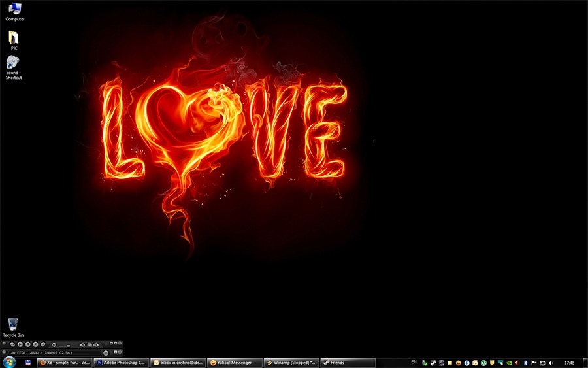Viewport: 588px width, 368px height.
Task: Open the system volume speaker icon
Action: click(551, 363)
